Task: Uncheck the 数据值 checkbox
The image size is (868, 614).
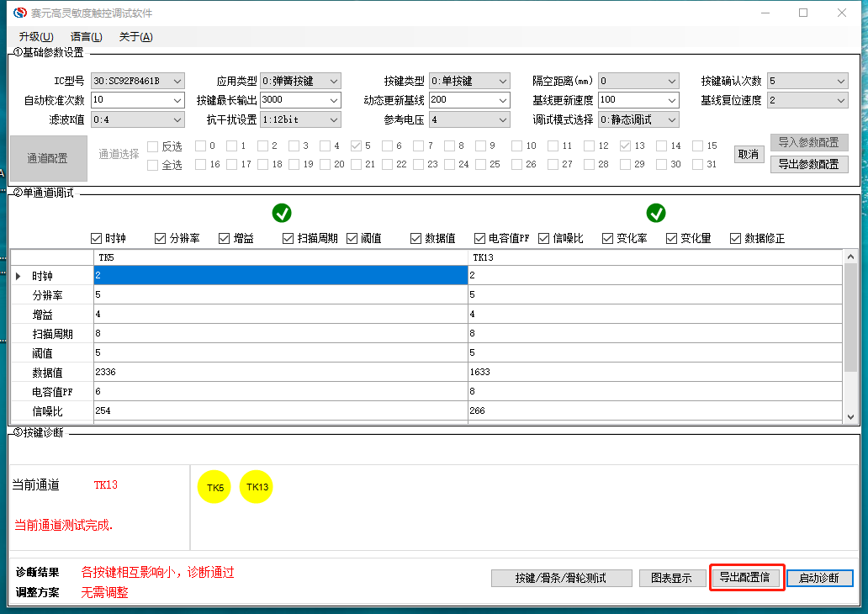Action: 415,239
